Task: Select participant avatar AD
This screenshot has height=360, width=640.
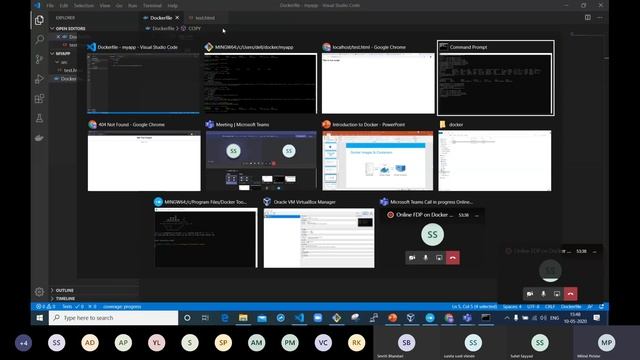Action: [90, 343]
